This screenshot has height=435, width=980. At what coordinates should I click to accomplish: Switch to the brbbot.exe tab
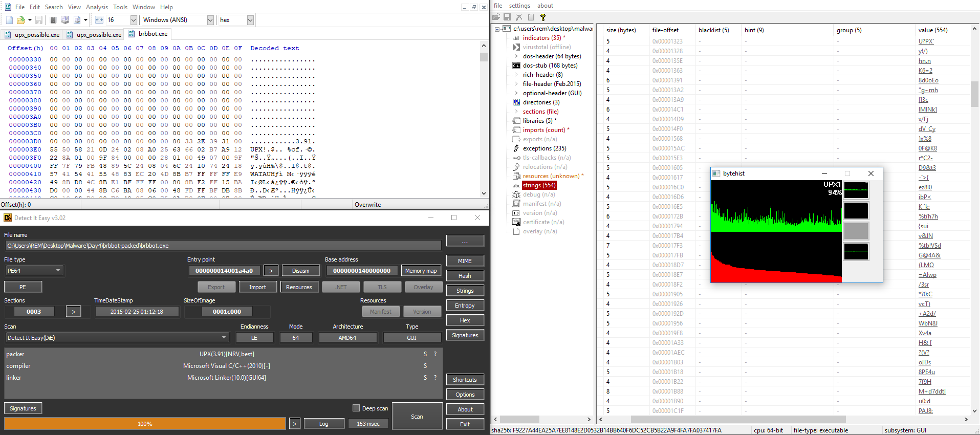click(x=147, y=34)
